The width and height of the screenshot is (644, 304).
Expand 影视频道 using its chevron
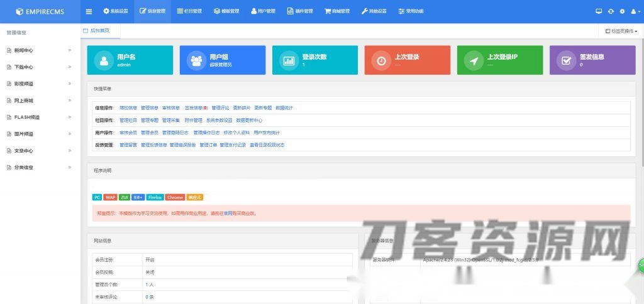point(70,84)
